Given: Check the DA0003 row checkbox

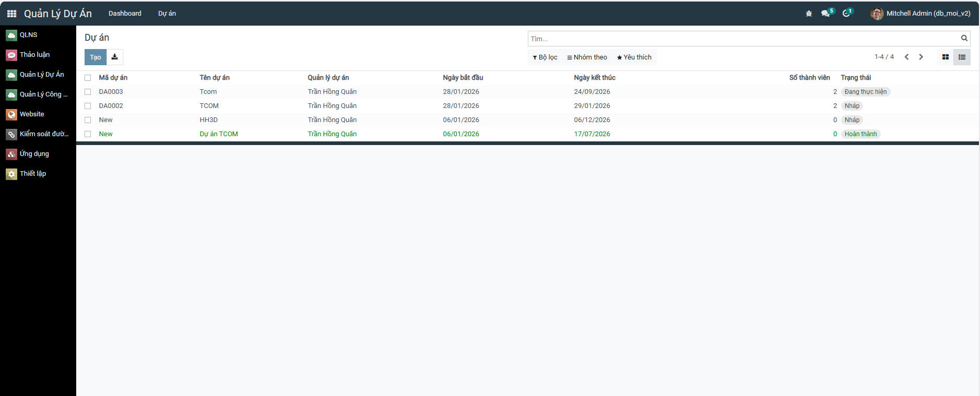Looking at the screenshot, I should point(88,92).
